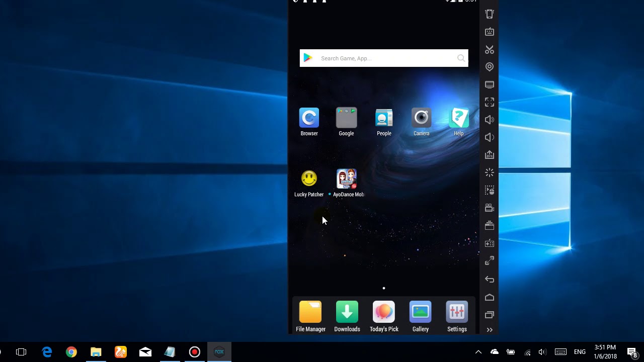Open the Camera app

coord(421,118)
